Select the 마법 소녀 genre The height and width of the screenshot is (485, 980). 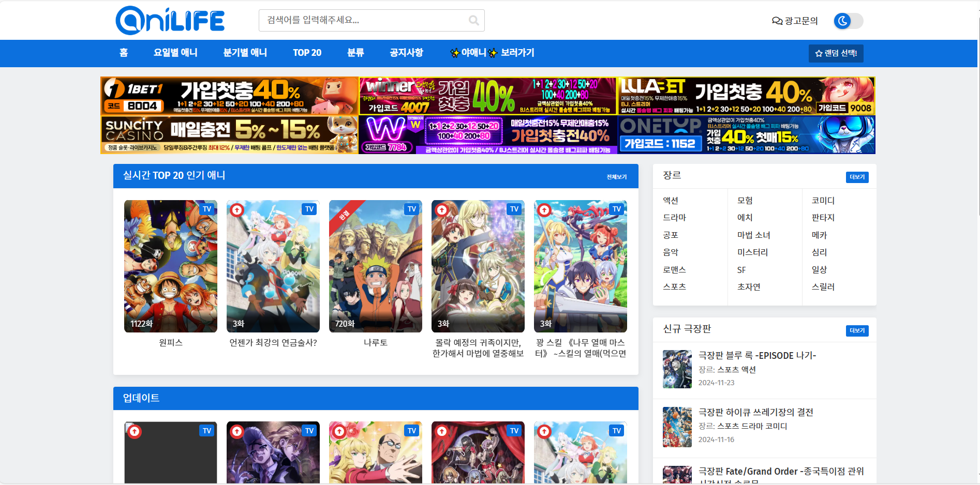point(754,235)
